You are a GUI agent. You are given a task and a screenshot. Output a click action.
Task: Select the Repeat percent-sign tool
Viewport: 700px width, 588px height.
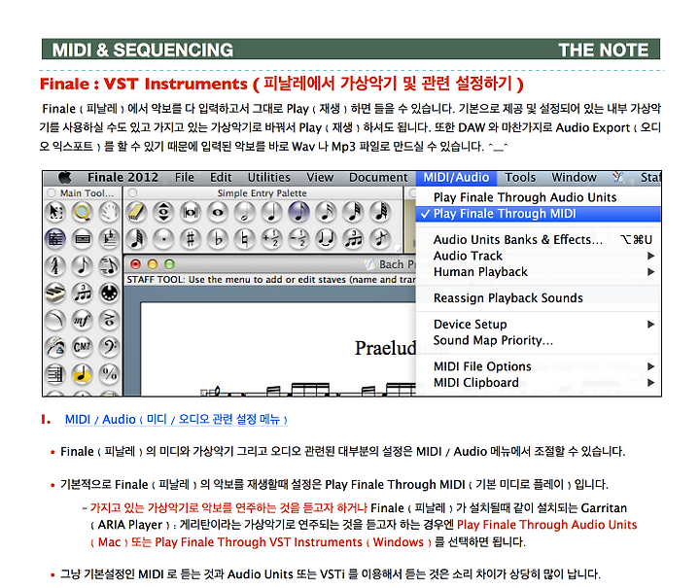(109, 374)
